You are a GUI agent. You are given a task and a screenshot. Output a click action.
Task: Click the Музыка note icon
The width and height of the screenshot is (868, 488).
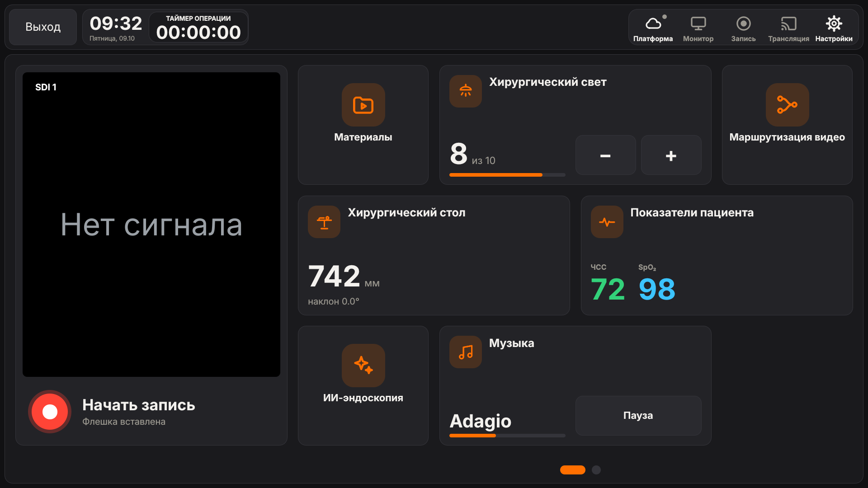466,352
